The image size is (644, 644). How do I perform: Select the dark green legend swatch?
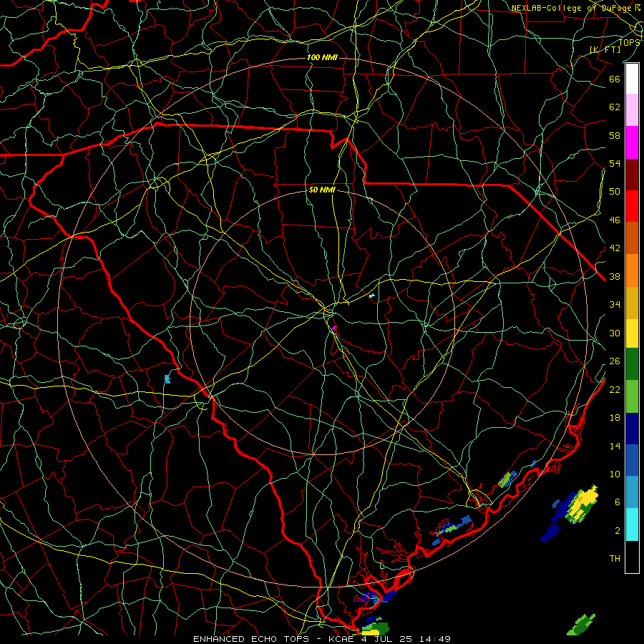coord(632,364)
